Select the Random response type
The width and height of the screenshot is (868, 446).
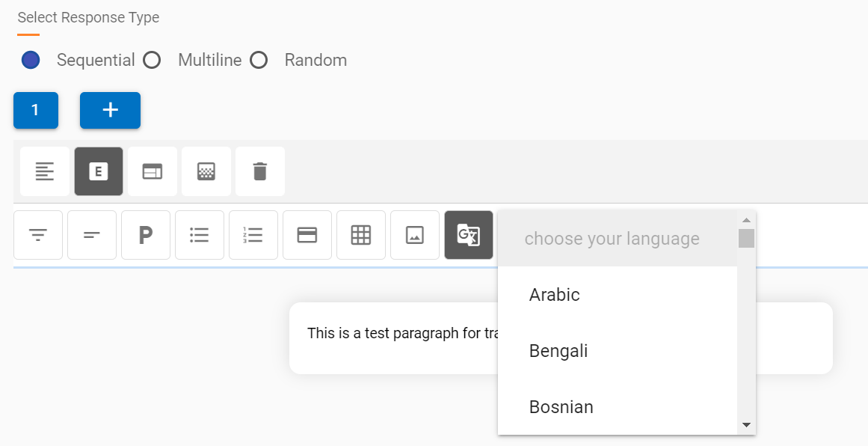[x=259, y=60]
